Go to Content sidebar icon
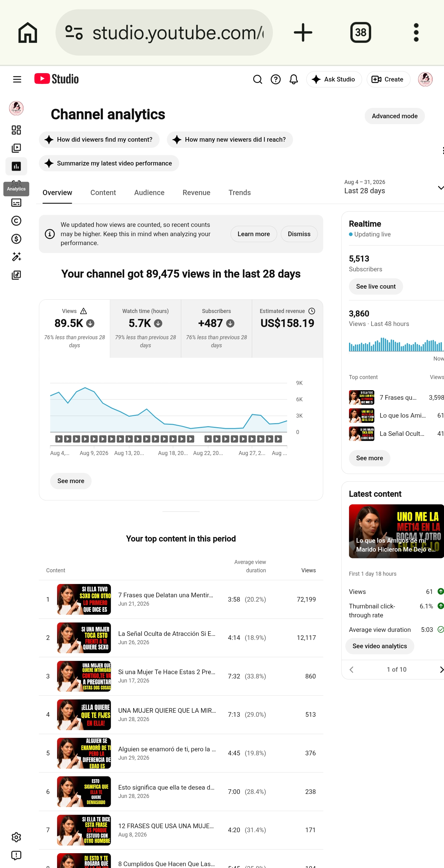Image resolution: width=444 pixels, height=868 pixels. point(16,148)
